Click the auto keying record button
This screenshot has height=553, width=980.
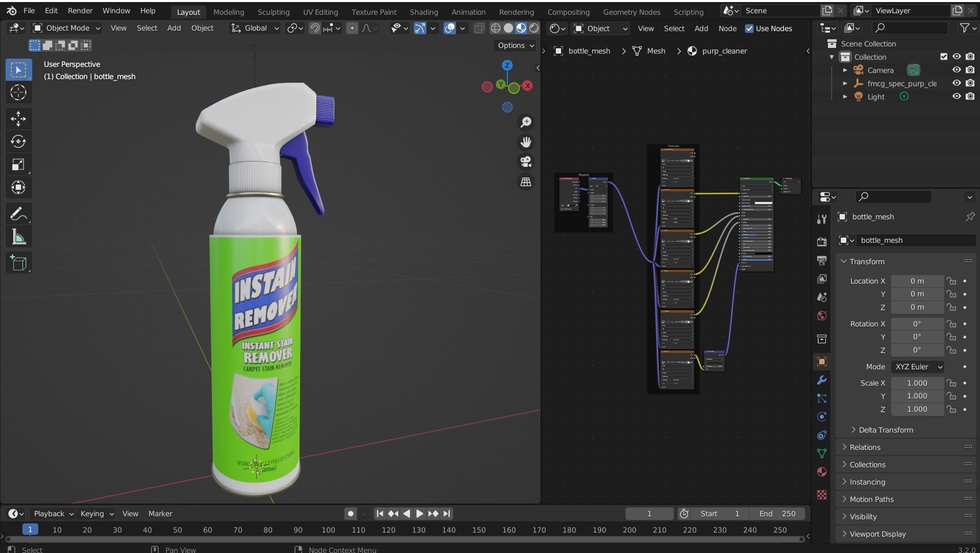[351, 514]
